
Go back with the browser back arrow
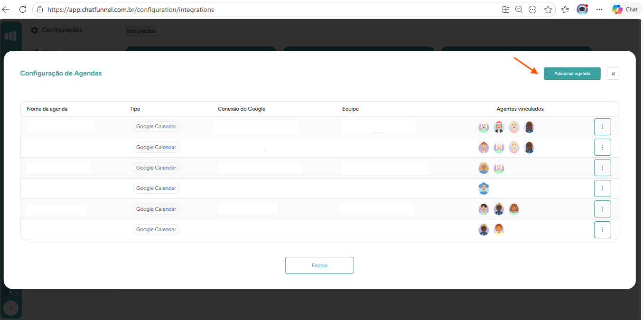click(x=6, y=9)
